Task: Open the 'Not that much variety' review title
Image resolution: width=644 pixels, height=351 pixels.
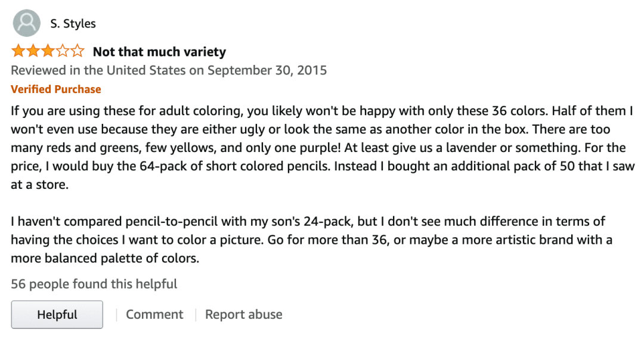Action: click(x=159, y=52)
